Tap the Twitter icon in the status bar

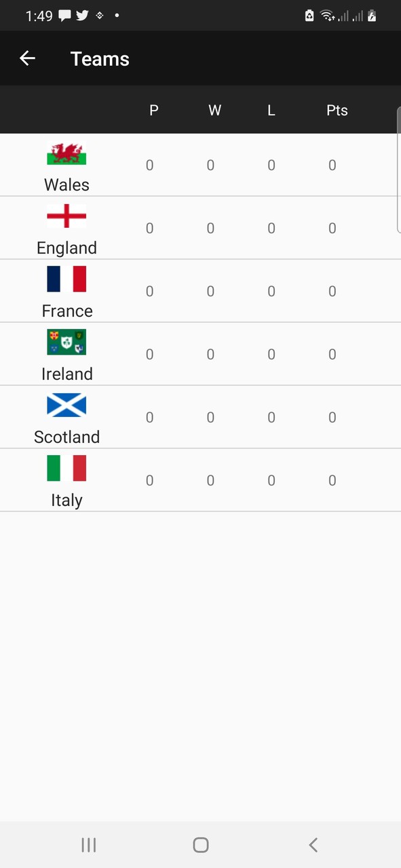82,15
